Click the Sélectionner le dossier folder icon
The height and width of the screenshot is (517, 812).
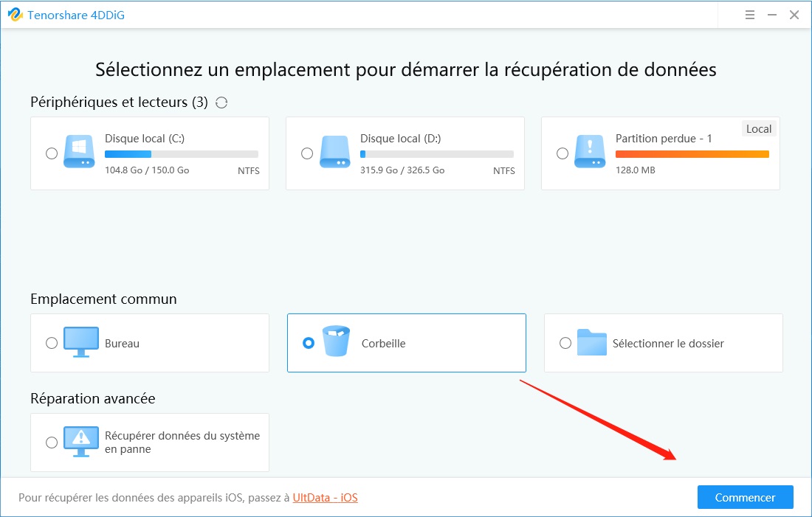(591, 342)
